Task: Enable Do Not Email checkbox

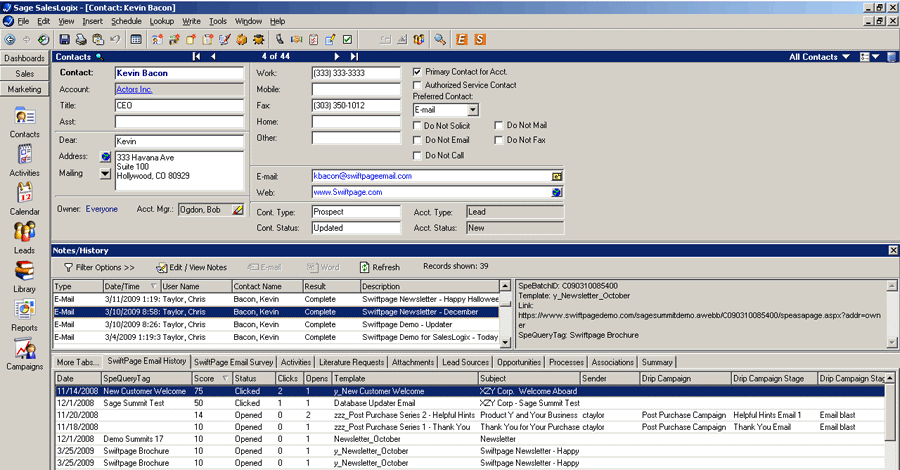Action: 417,140
